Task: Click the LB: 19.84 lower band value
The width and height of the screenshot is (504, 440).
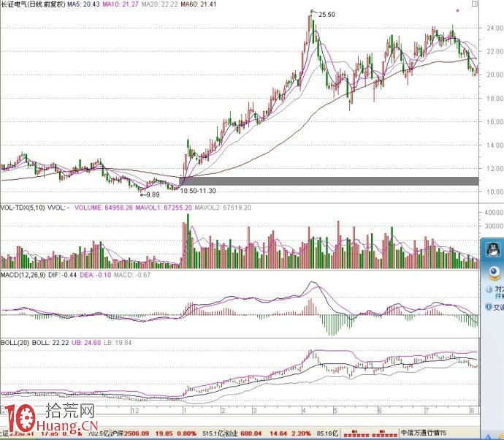Action: coord(118,343)
